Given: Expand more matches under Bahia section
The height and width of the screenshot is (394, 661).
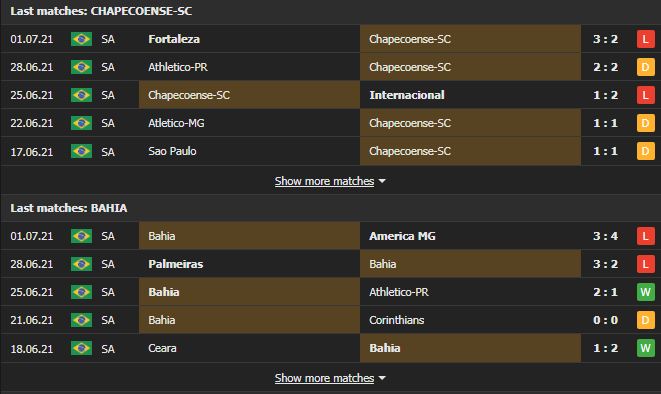Looking at the screenshot, I should point(324,378).
